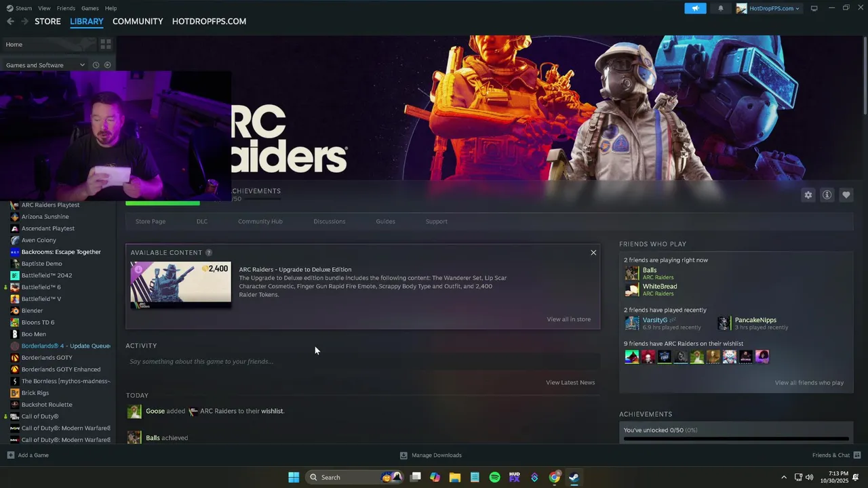
Task: Select Borderlands® 4 - Update Queued
Action: [60, 346]
